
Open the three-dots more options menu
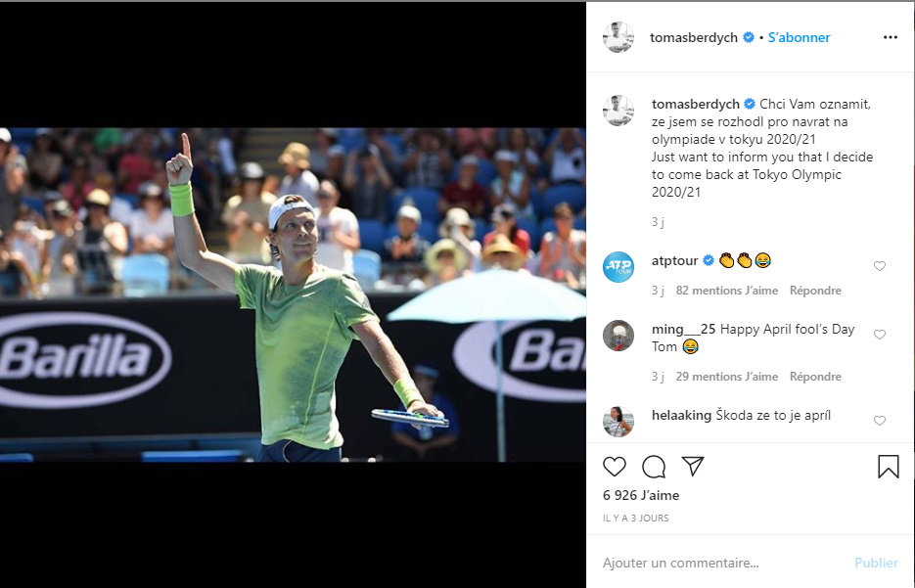(891, 37)
